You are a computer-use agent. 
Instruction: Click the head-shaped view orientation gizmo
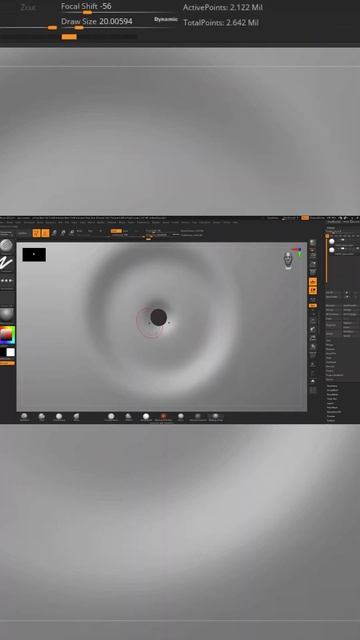[288, 260]
